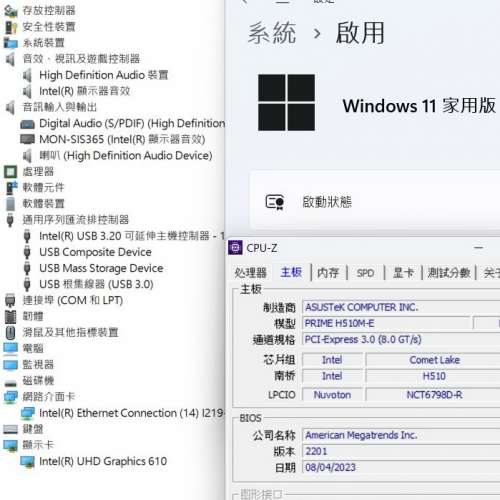The image size is (500, 500).
Task: Click the BIOS version 2201 field
Action: click(401, 451)
